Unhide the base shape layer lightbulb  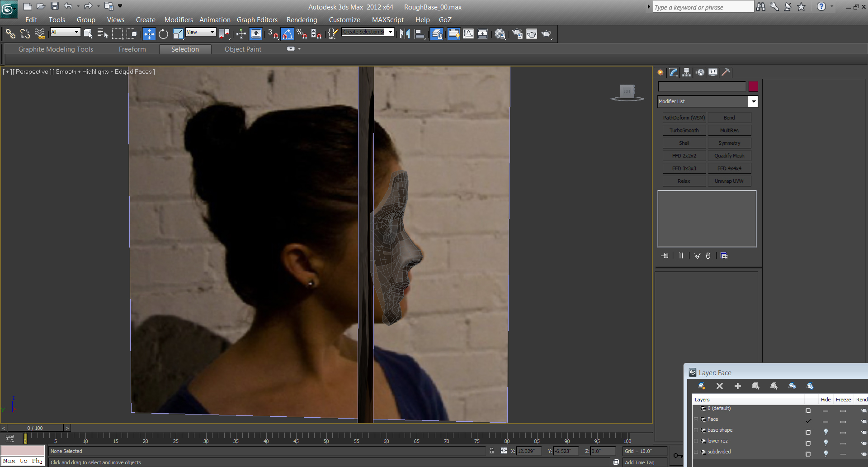click(826, 432)
